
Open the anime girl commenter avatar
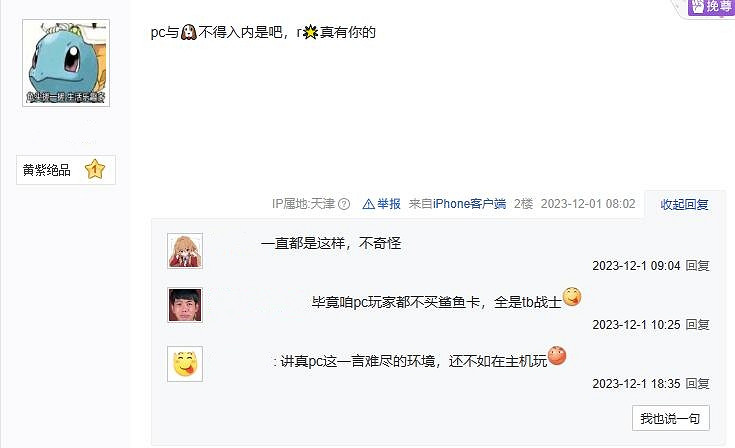(185, 251)
